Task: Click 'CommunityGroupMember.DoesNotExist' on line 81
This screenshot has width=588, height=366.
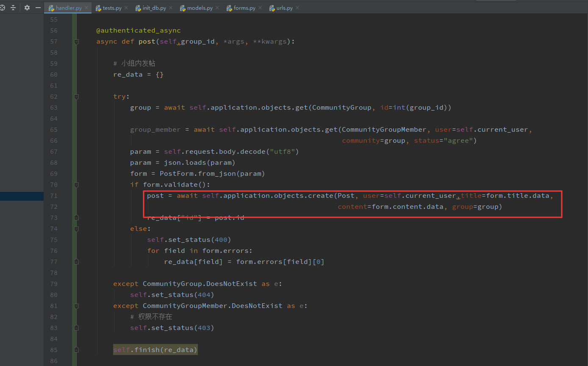Action: click(x=213, y=306)
